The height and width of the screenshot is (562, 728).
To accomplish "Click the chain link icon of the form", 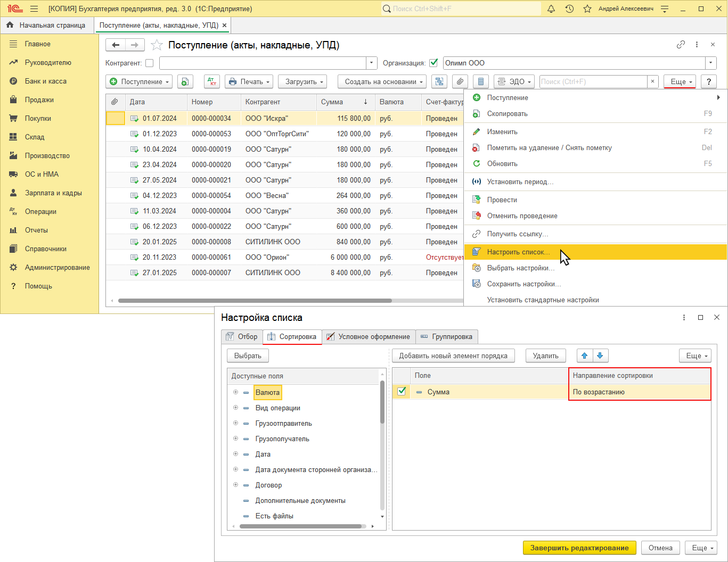I will click(681, 45).
